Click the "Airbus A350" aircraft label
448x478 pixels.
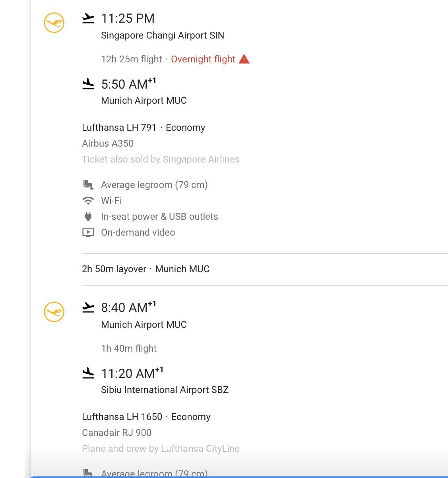[108, 143]
